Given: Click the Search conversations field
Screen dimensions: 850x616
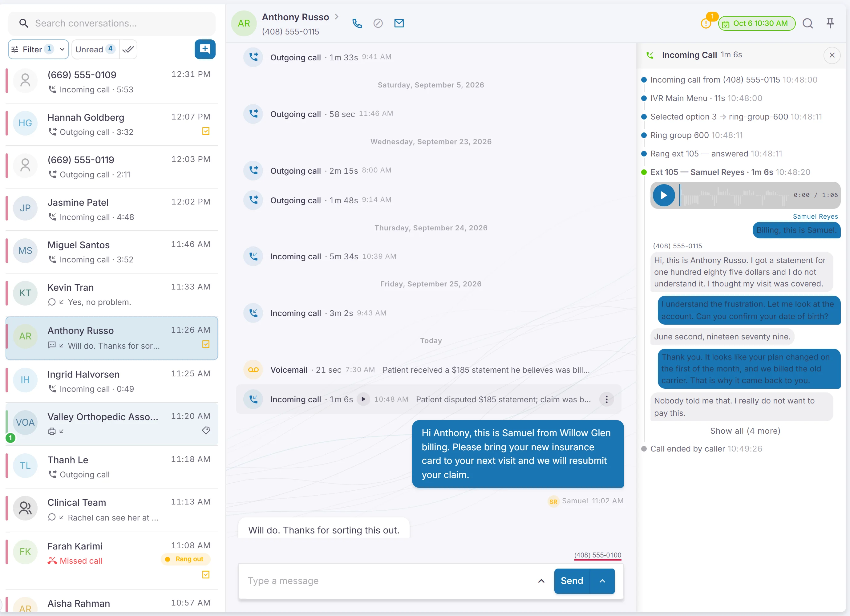Looking at the screenshot, I should point(112,23).
